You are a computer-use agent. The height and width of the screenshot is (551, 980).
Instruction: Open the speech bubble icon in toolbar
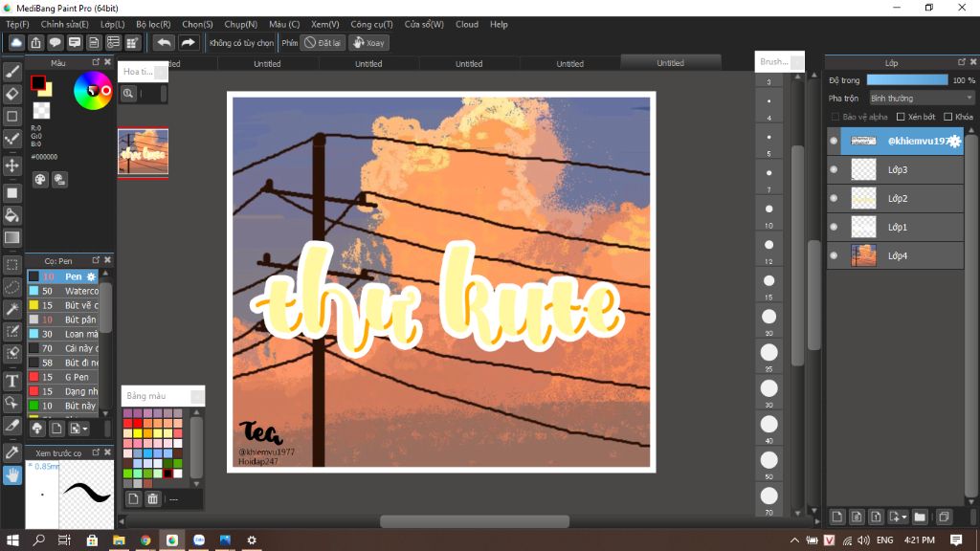pos(55,42)
